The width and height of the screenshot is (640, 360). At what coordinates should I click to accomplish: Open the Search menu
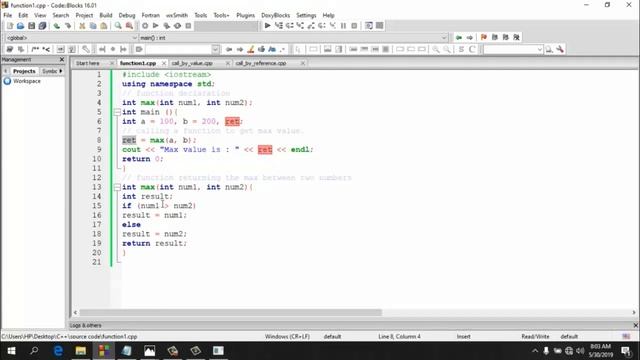(x=61, y=15)
